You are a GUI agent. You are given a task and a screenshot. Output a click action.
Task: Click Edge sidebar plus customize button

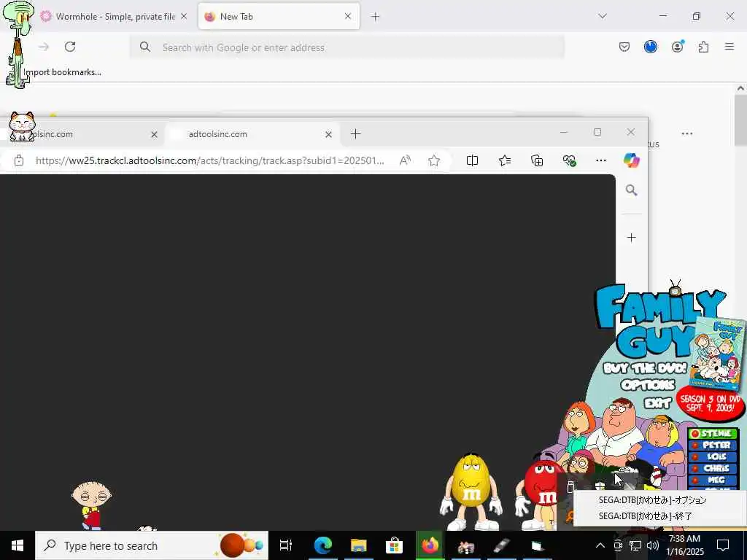632,238
